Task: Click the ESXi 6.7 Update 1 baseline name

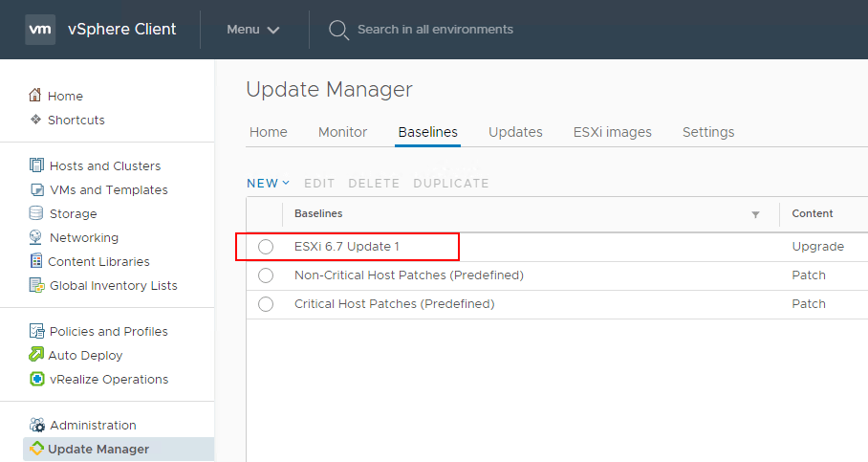Action: (x=347, y=247)
